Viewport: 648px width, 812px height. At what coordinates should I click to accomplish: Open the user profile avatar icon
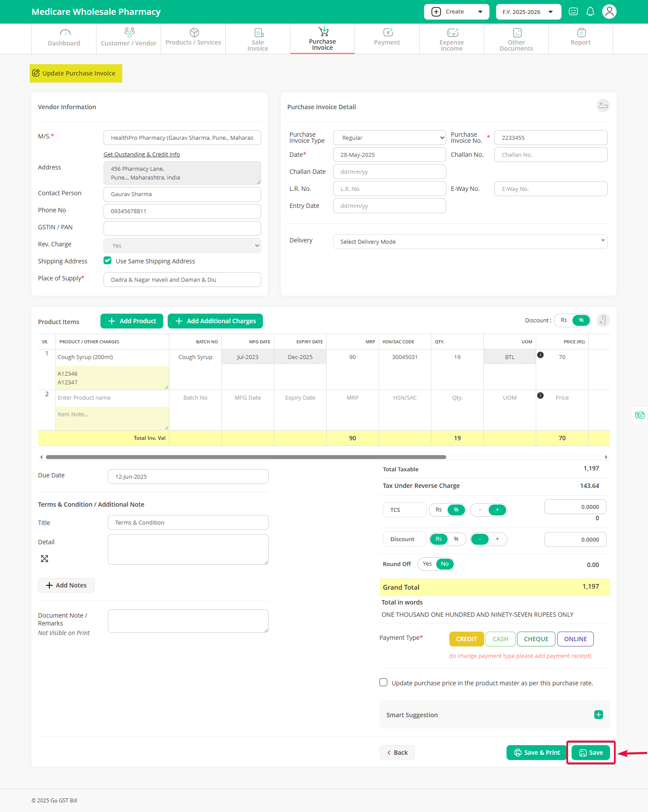[x=609, y=12]
